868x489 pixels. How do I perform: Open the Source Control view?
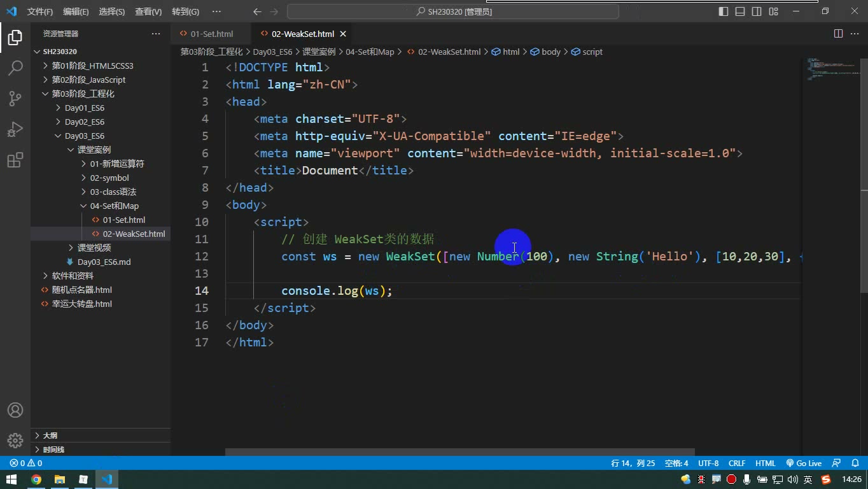tap(15, 99)
